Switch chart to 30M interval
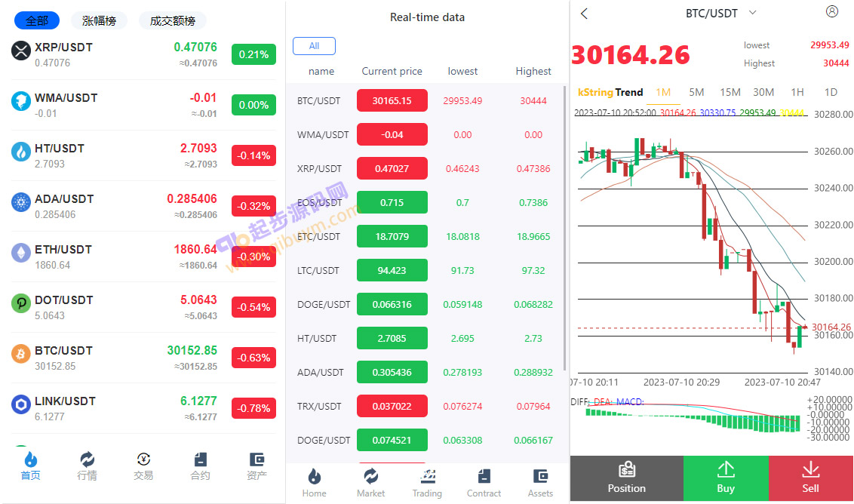The width and height of the screenshot is (854, 504). tap(763, 92)
